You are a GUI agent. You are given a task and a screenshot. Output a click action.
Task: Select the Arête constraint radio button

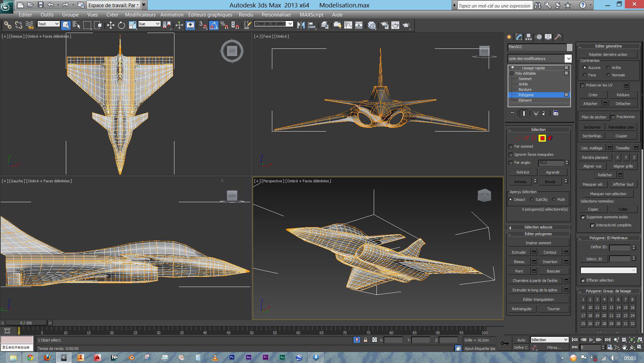608,68
